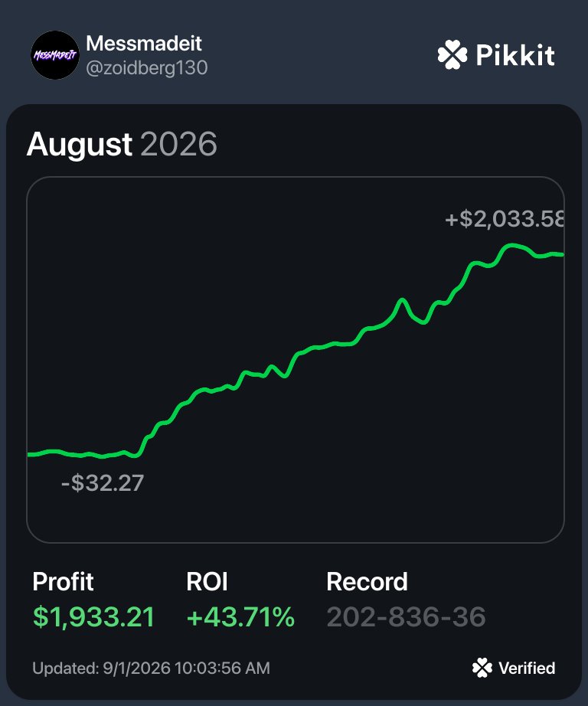The image size is (588, 706).
Task: Click the ROI label
Action: pyautogui.click(x=207, y=581)
